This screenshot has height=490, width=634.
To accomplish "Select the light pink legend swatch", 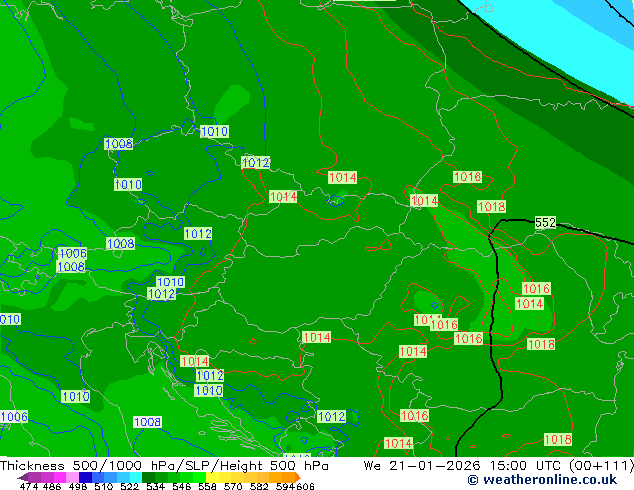I will [x=72, y=477].
